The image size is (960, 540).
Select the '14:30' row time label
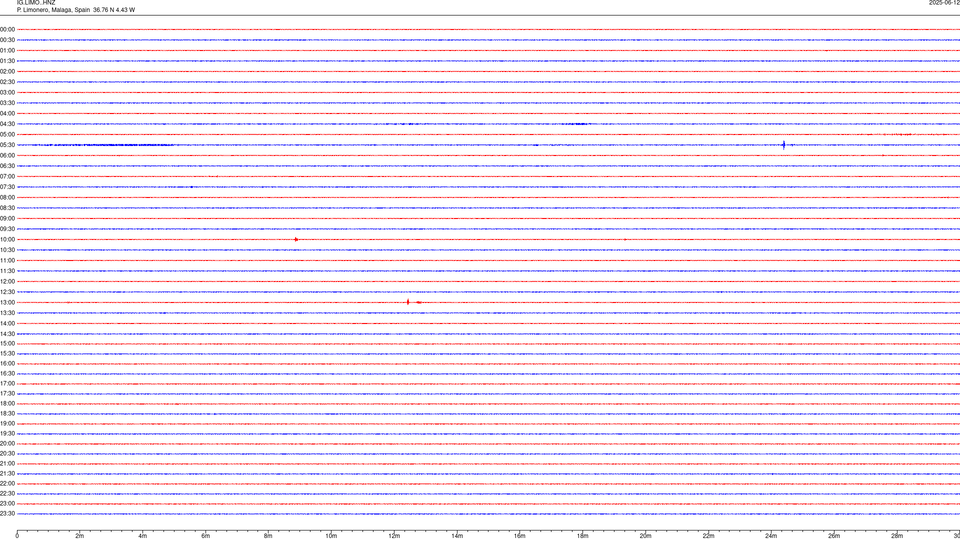coord(7,334)
